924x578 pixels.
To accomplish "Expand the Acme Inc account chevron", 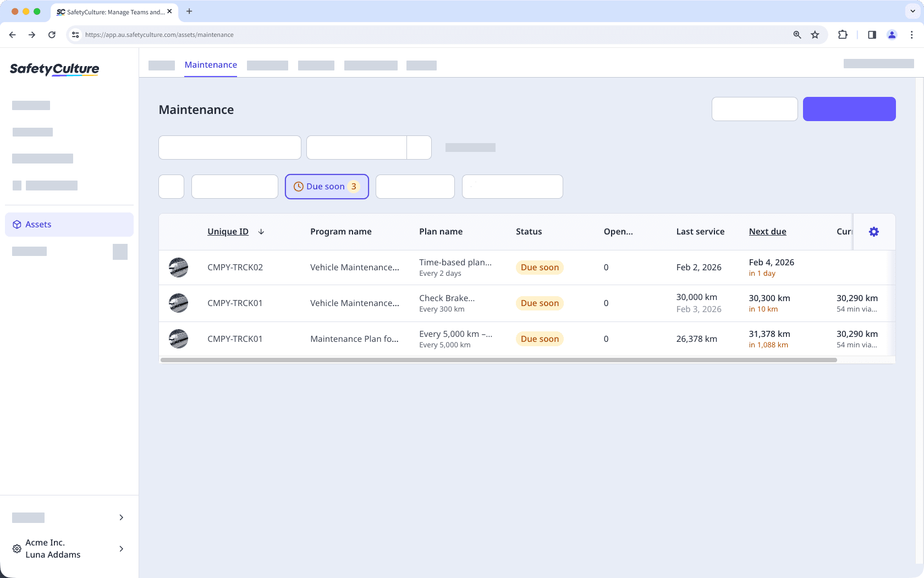I will tap(121, 548).
